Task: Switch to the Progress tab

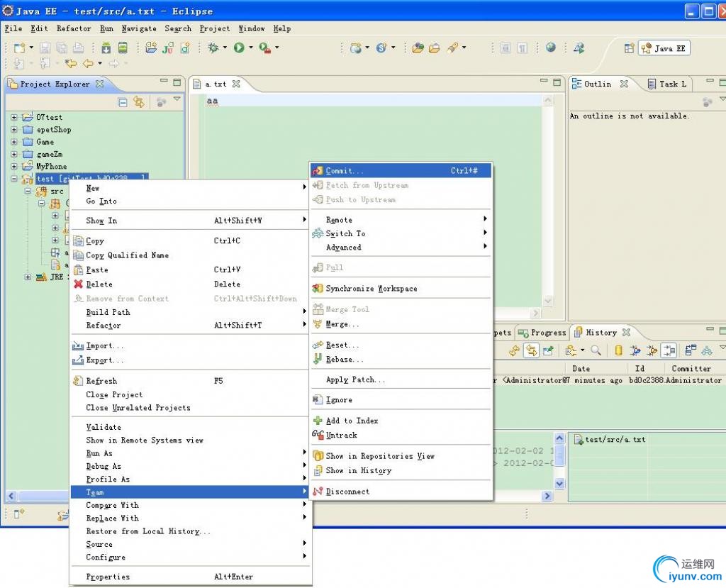Action: click(542, 332)
